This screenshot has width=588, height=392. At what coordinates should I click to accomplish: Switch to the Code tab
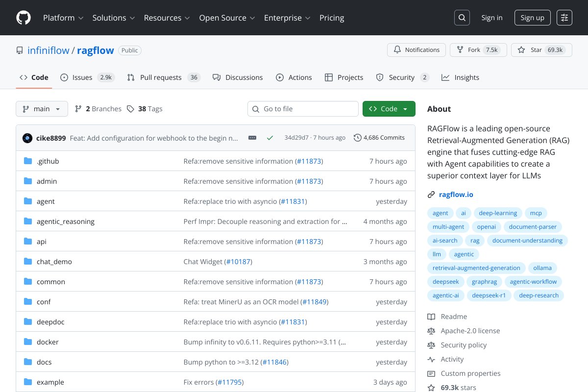(x=34, y=77)
